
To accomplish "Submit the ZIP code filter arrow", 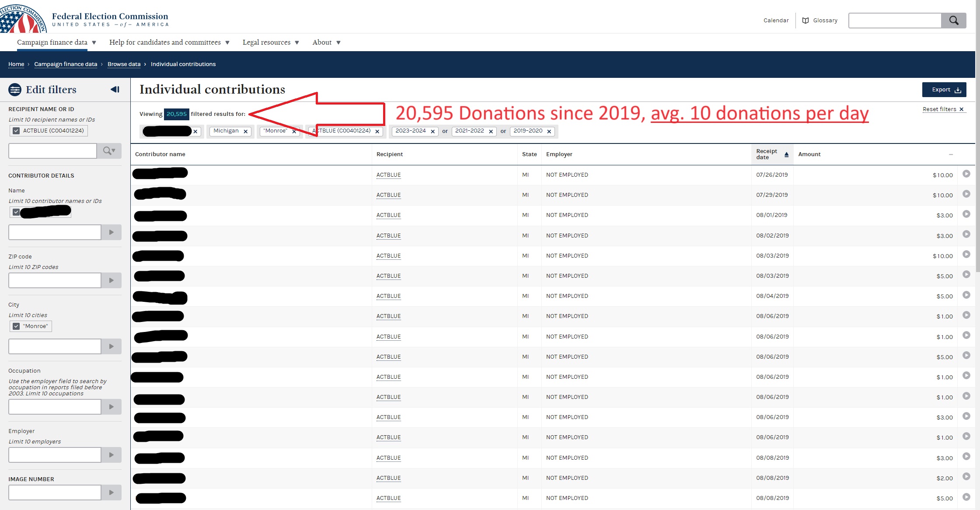I will 111,280.
